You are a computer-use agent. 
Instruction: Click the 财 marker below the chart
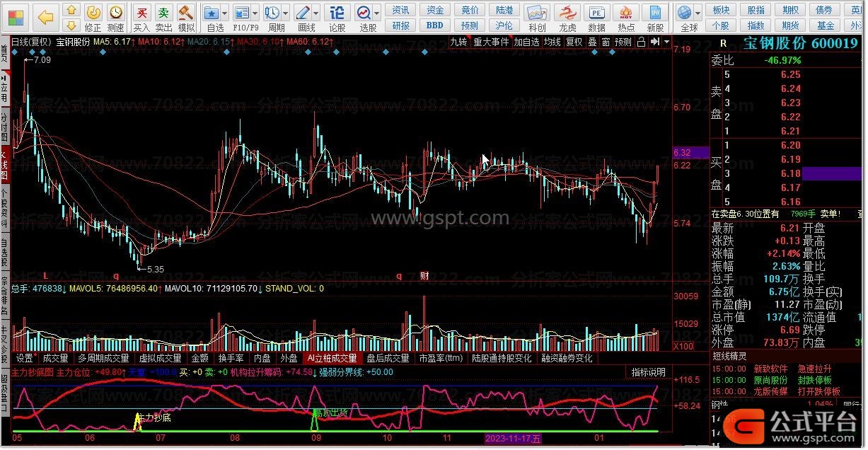pyautogui.click(x=424, y=276)
